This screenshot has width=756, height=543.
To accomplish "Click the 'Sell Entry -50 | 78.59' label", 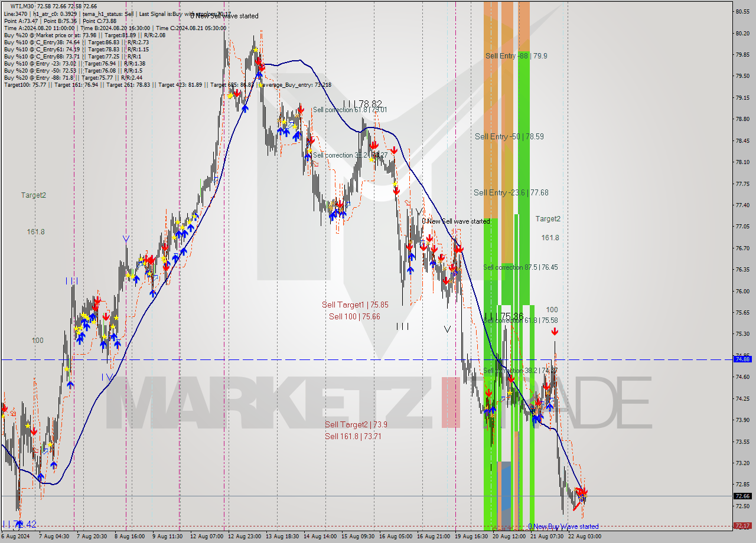I will 509,136.
